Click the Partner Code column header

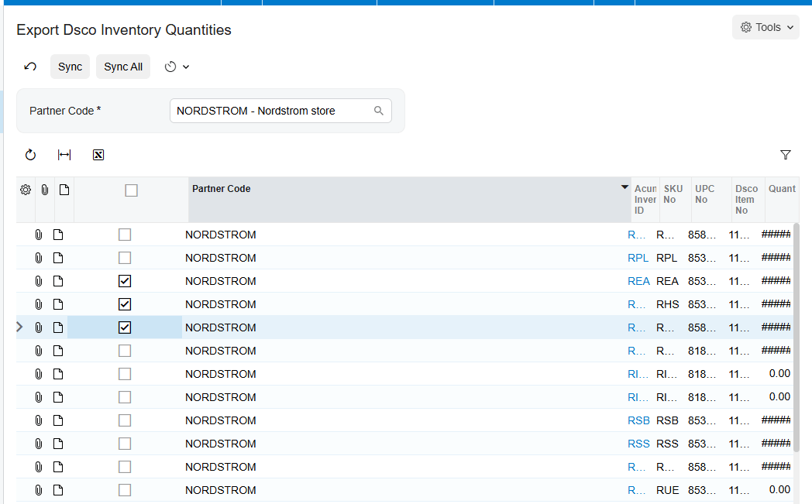tap(410, 200)
